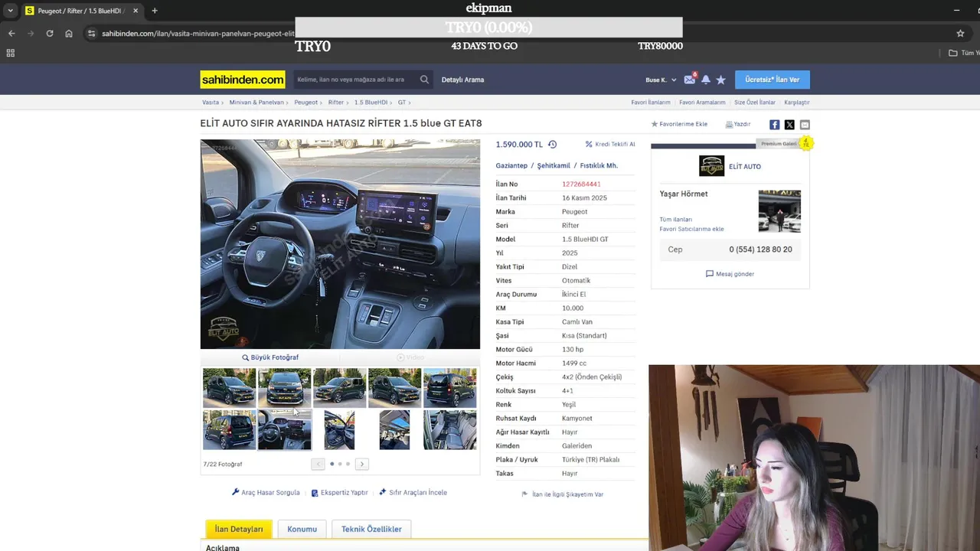The height and width of the screenshot is (551, 980).
Task: Open Favori Aramalarım link
Action: tap(702, 102)
